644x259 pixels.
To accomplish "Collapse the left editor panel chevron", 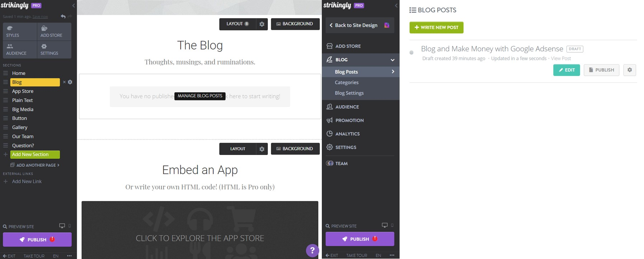I will [74, 5].
